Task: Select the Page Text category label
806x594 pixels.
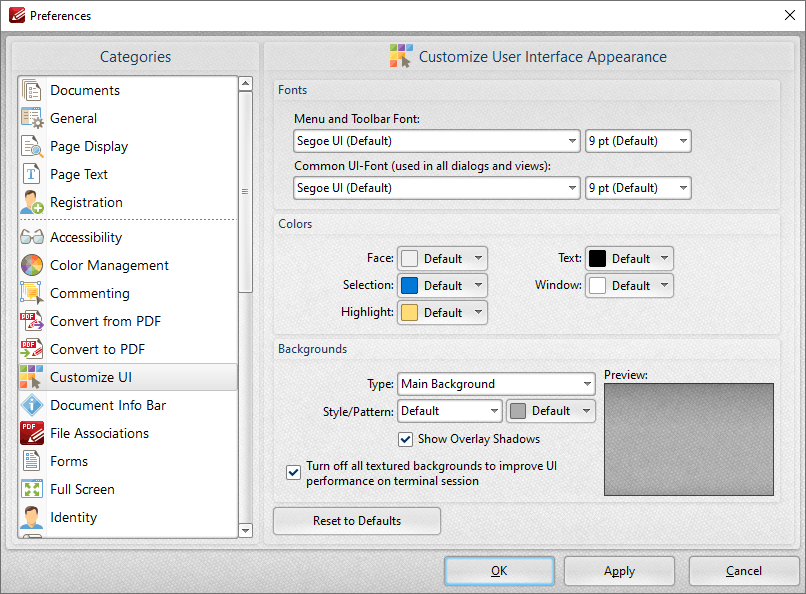Action: pyautogui.click(x=79, y=174)
